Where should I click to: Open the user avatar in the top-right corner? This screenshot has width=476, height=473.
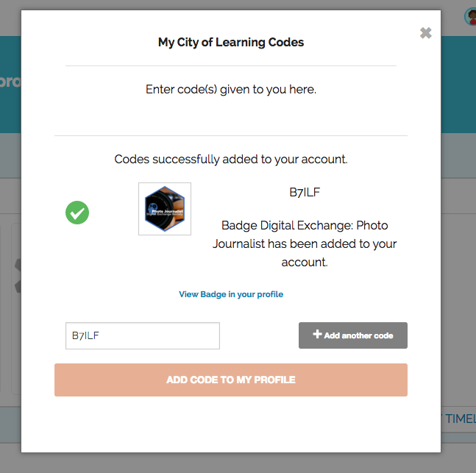(470, 16)
